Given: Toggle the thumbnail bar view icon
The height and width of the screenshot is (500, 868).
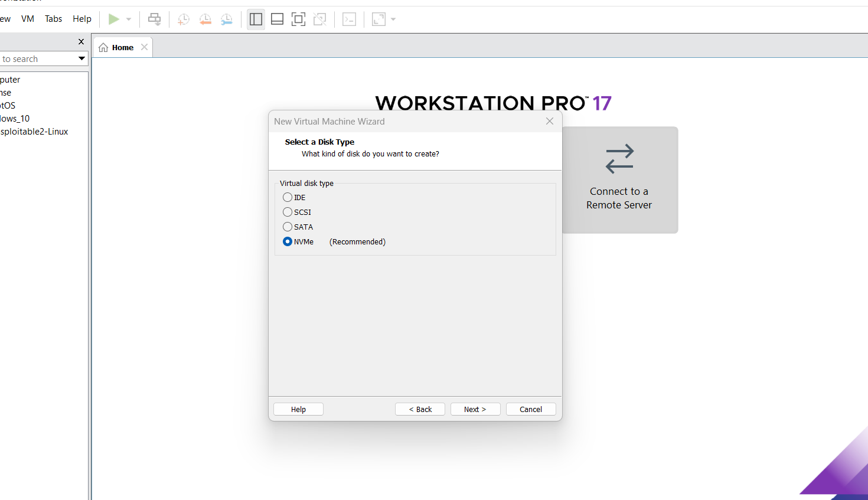Looking at the screenshot, I should click(277, 19).
